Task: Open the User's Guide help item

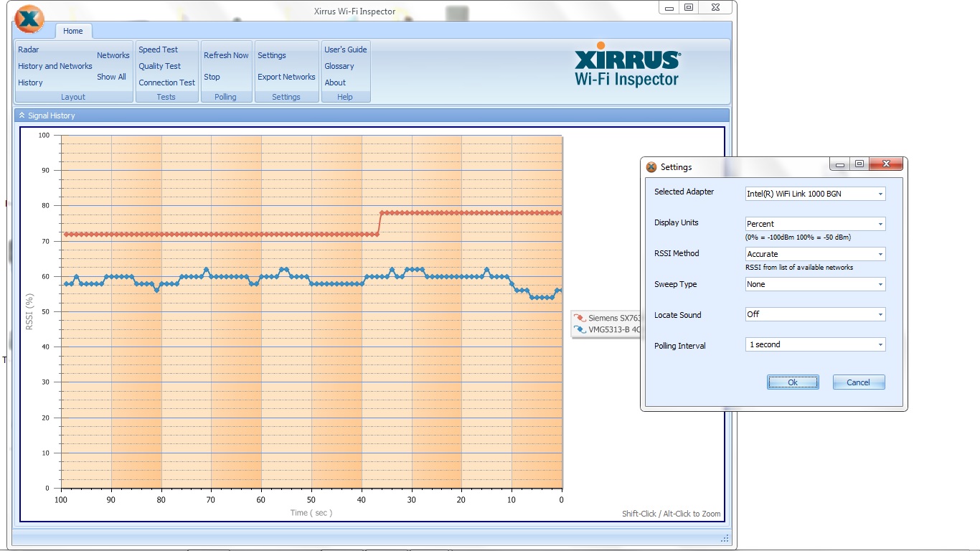Action: coord(345,50)
